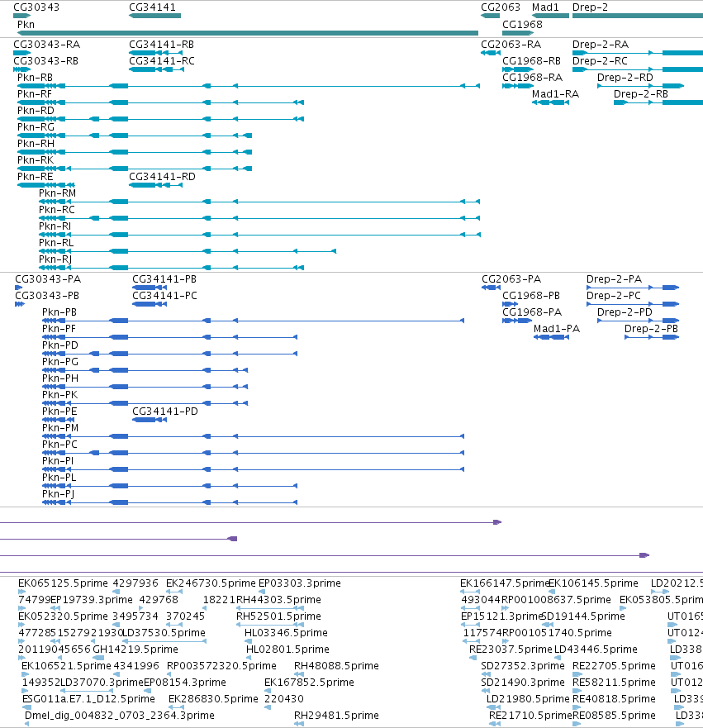Click the RP003572320.5prime EST label
The width and height of the screenshot is (703, 728).
[221, 666]
